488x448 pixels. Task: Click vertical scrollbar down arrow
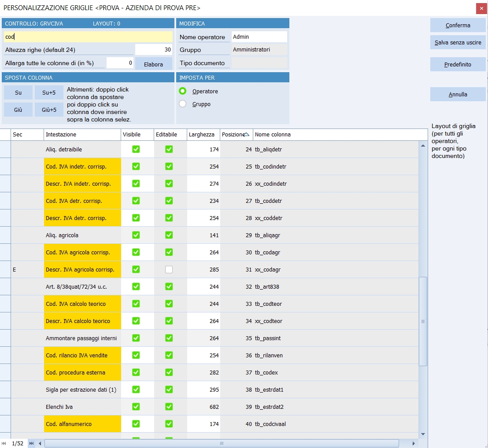click(423, 434)
